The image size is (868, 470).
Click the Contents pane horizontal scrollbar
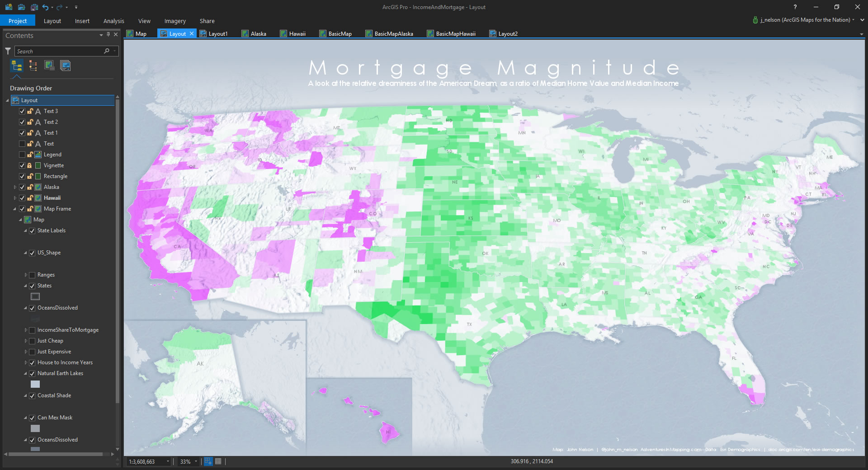tap(56, 454)
